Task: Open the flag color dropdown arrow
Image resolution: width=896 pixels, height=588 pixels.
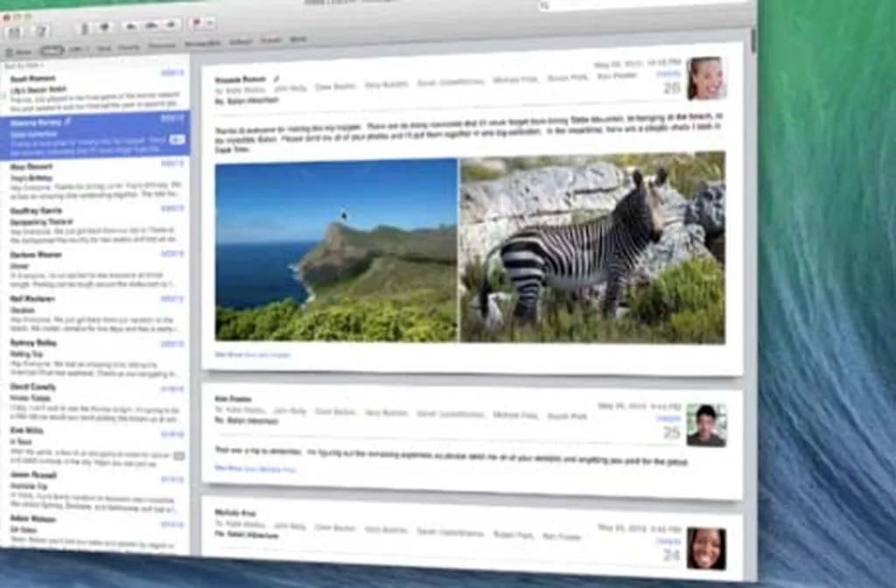Action: pos(211,24)
